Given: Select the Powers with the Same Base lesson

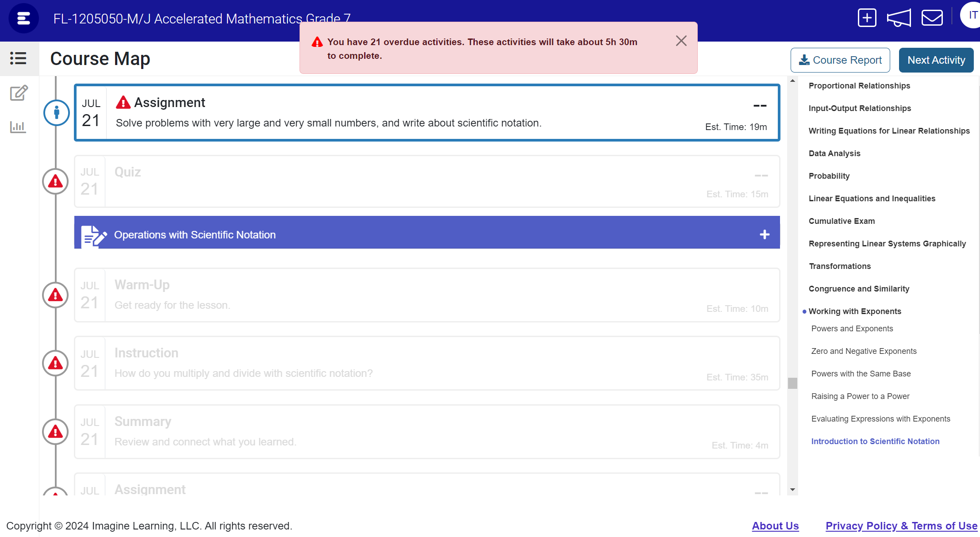Looking at the screenshot, I should [861, 374].
